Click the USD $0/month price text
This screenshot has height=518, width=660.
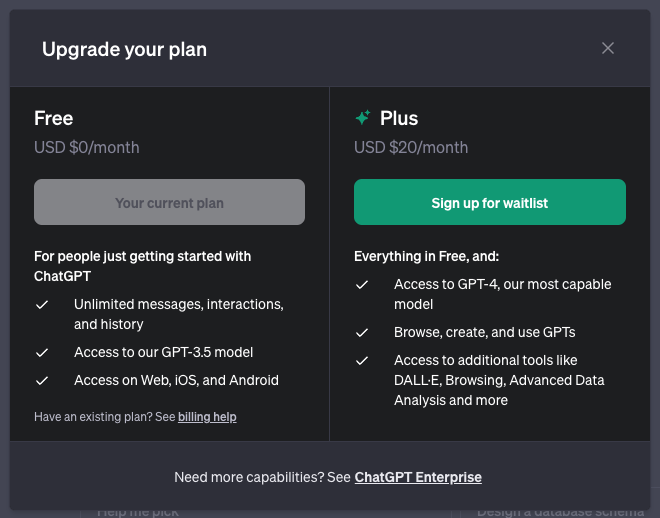pyautogui.click(x=87, y=147)
